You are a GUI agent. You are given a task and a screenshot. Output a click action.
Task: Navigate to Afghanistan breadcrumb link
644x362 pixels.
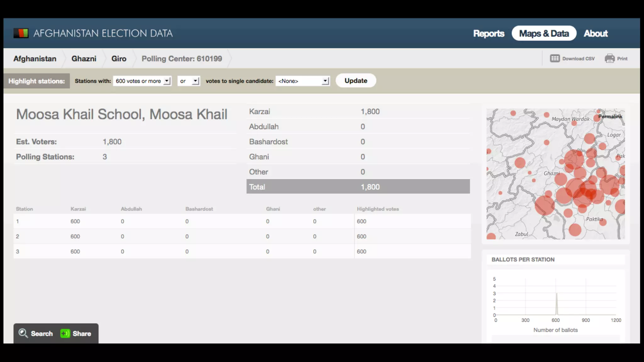click(x=35, y=59)
